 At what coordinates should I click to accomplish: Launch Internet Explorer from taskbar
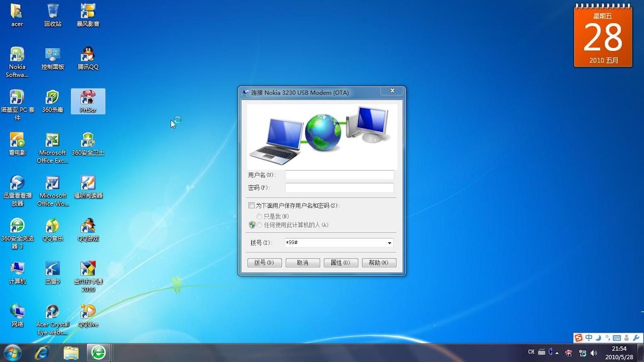click(x=42, y=353)
